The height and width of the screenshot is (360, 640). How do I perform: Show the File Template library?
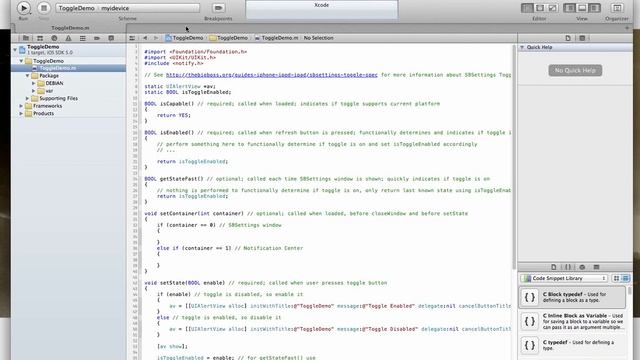tap(553, 267)
